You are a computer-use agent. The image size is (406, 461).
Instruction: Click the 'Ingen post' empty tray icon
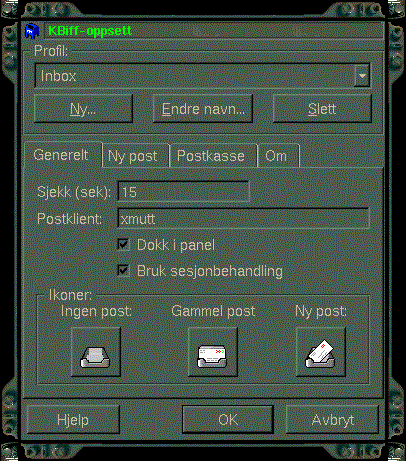pyautogui.click(x=96, y=352)
